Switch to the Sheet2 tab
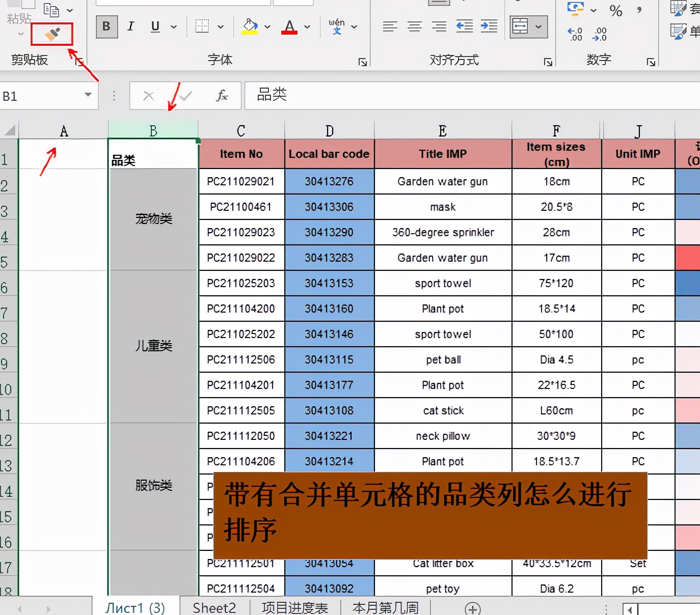The height and width of the screenshot is (615, 700). tap(214, 607)
